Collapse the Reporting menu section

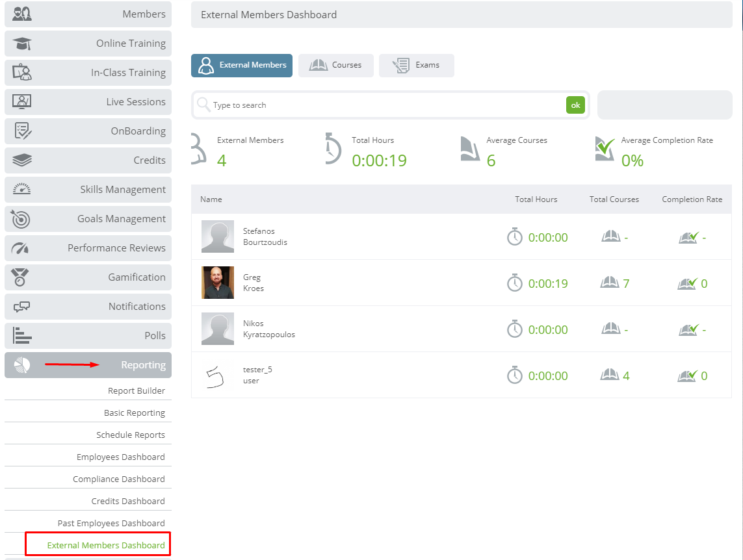88,365
